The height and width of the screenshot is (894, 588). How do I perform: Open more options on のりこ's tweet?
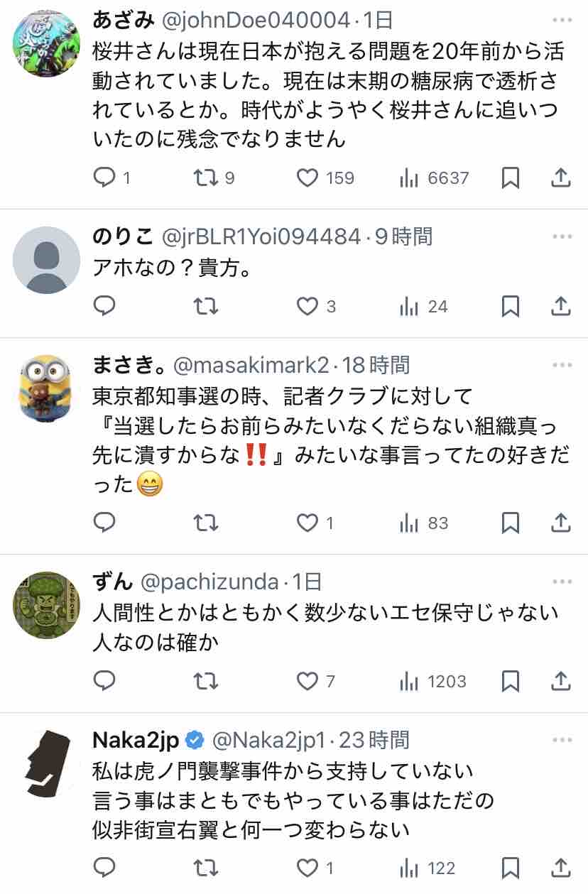[561, 236]
